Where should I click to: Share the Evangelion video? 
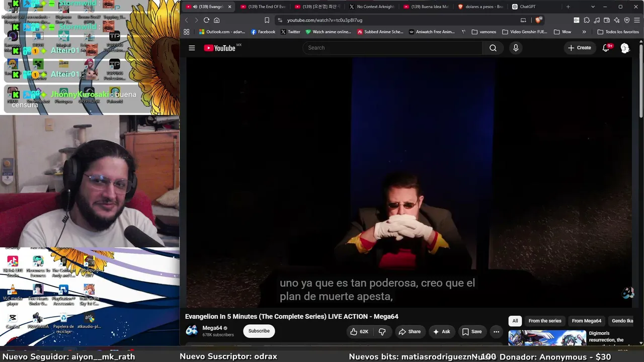tap(410, 331)
